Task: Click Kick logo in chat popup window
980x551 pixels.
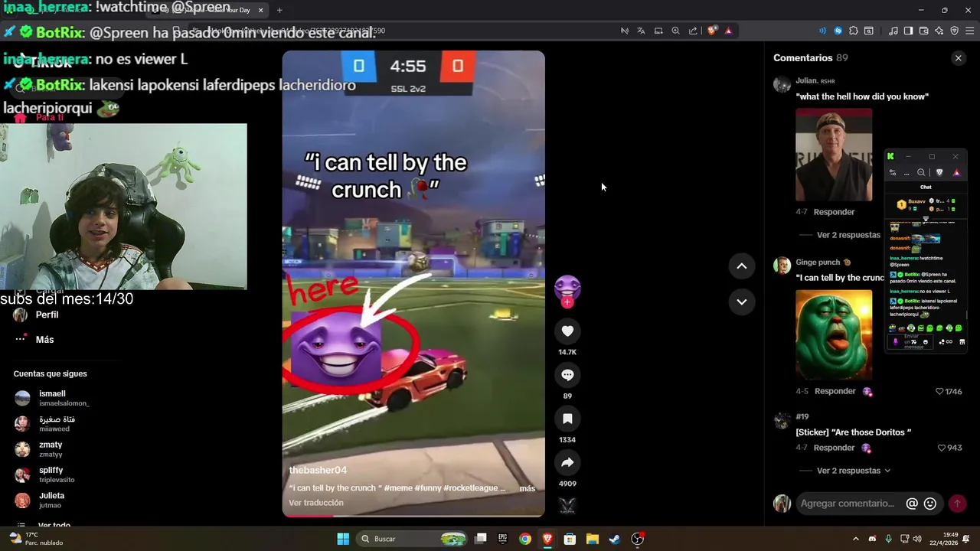Action: click(x=890, y=156)
